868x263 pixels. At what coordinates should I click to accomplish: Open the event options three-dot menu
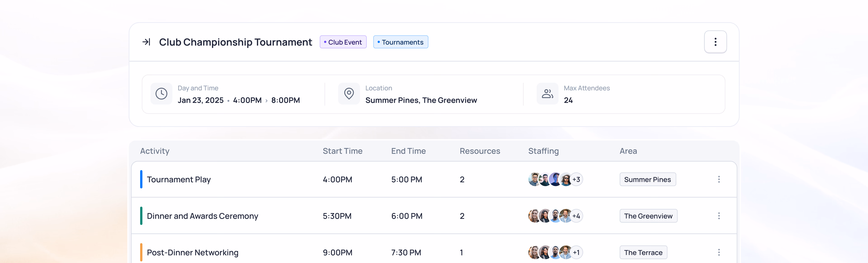pyautogui.click(x=715, y=42)
